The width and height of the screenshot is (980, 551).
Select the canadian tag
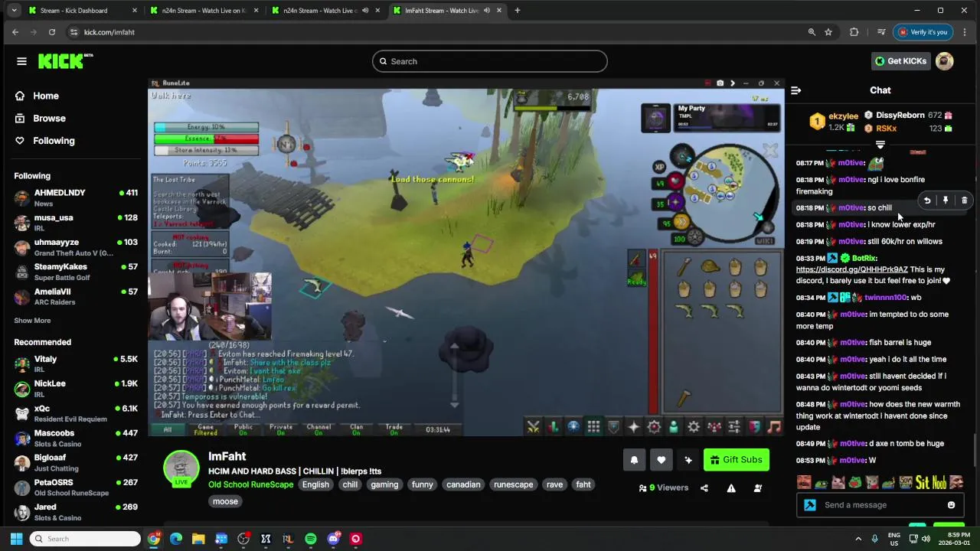tap(463, 484)
